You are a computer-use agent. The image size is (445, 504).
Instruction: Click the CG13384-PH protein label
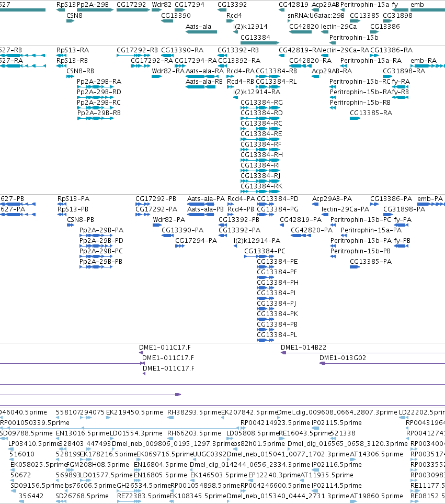[277, 282]
